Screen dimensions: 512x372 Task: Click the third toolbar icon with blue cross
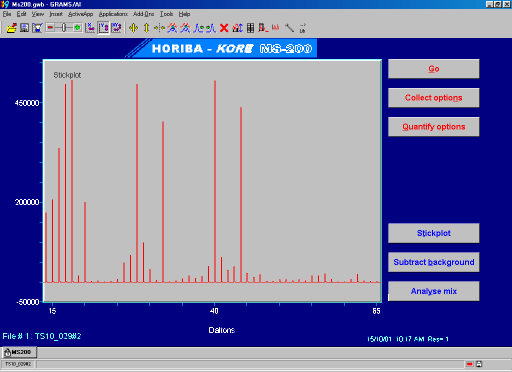click(37, 28)
